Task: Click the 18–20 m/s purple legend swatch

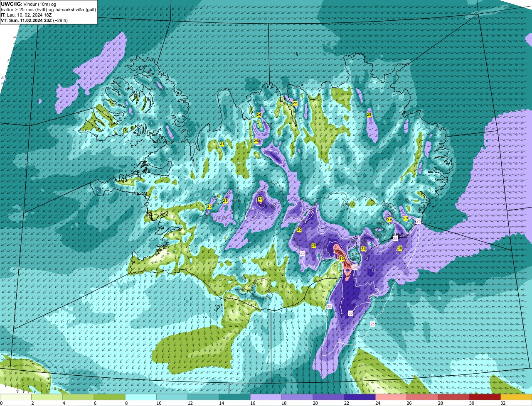Action: tap(297, 397)
